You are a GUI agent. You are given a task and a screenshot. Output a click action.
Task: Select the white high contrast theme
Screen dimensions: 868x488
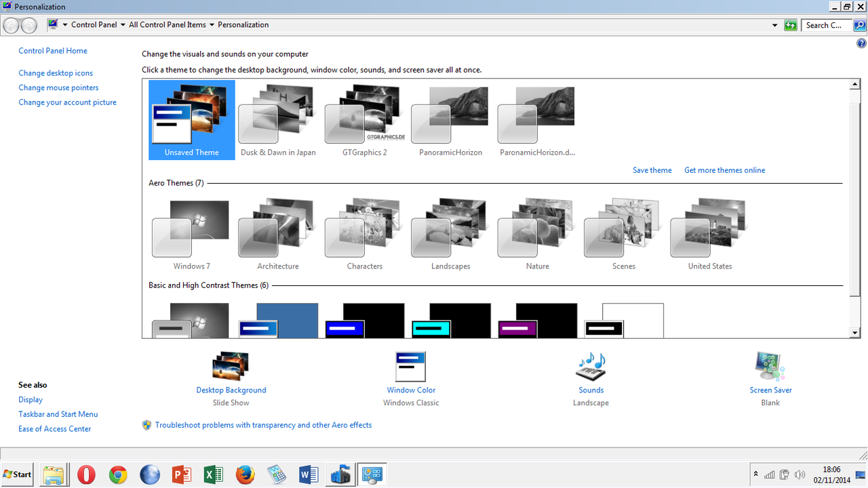click(624, 321)
